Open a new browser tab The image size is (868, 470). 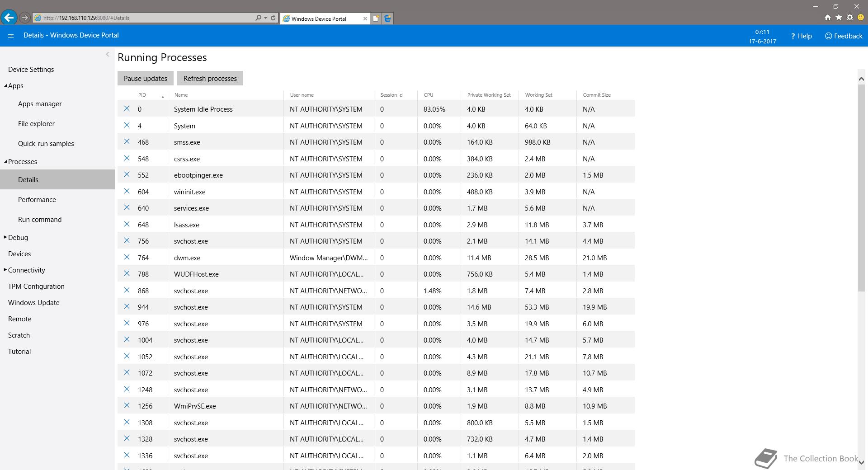pyautogui.click(x=376, y=19)
